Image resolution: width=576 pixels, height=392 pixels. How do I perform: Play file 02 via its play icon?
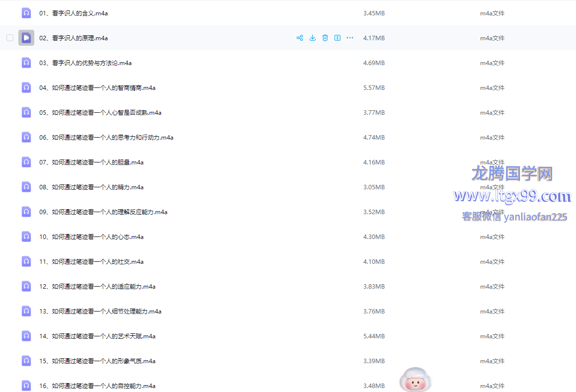[26, 38]
